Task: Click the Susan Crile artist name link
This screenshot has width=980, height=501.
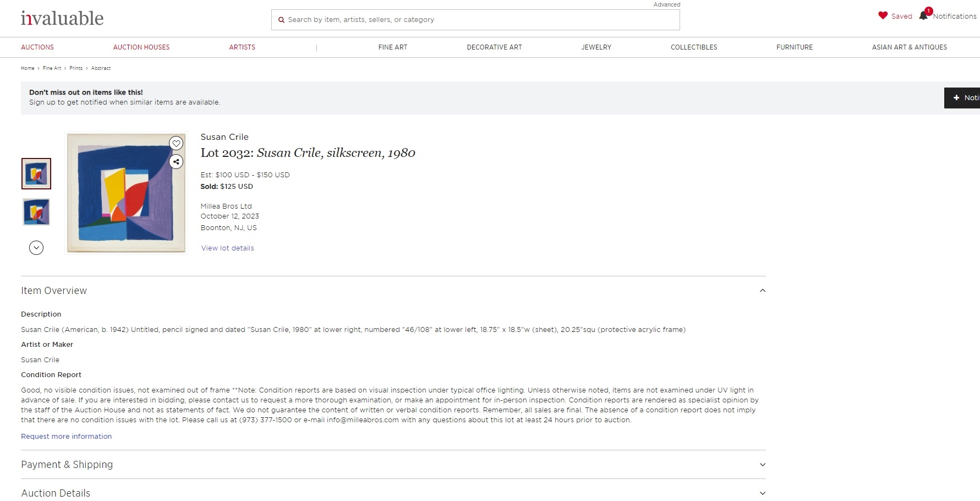Action: (x=225, y=137)
